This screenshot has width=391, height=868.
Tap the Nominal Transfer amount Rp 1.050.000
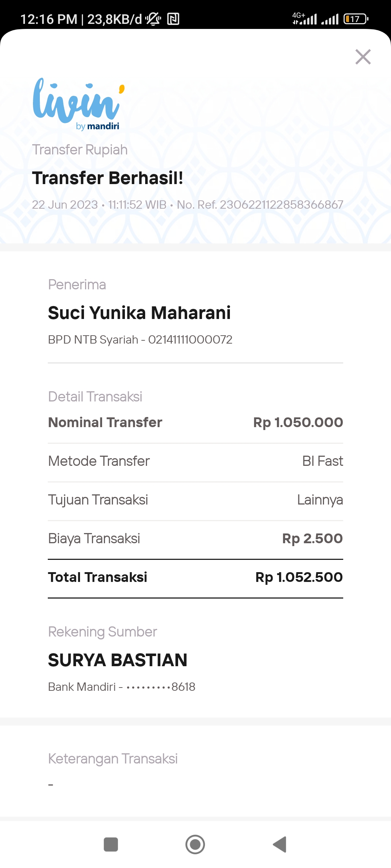point(298,422)
